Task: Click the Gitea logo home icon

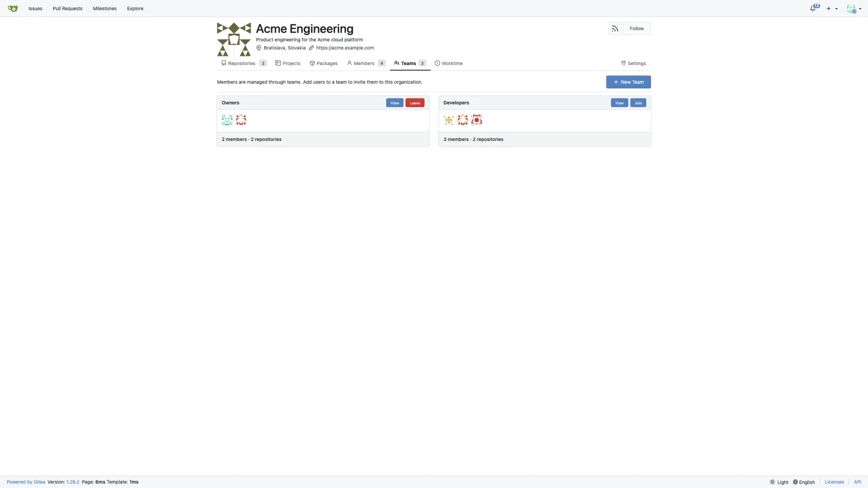Action: pyautogui.click(x=13, y=9)
